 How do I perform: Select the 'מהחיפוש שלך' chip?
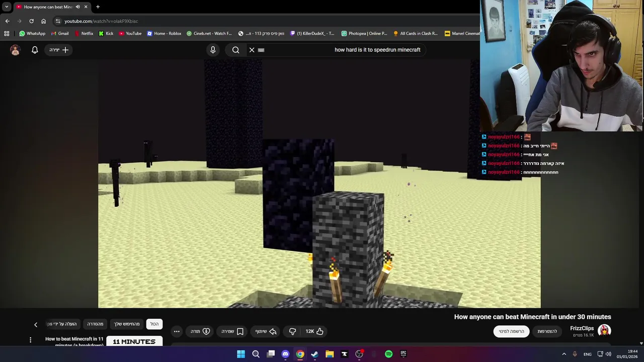126,324
